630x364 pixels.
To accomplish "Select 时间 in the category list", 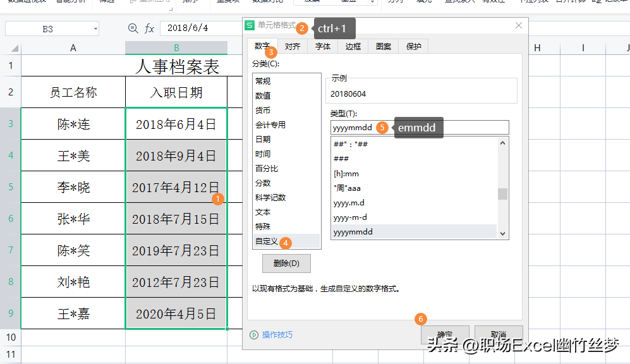I will click(286, 154).
